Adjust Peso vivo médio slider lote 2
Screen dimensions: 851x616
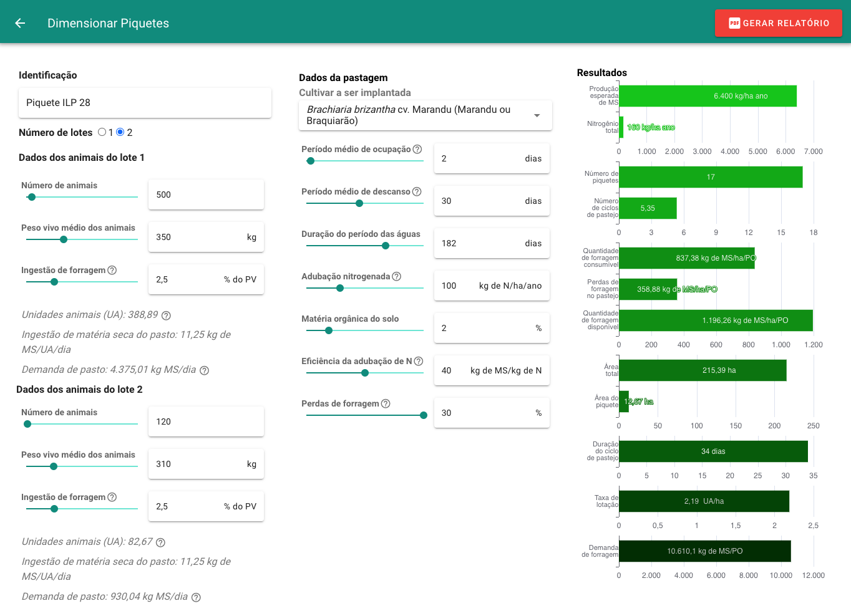point(82,466)
